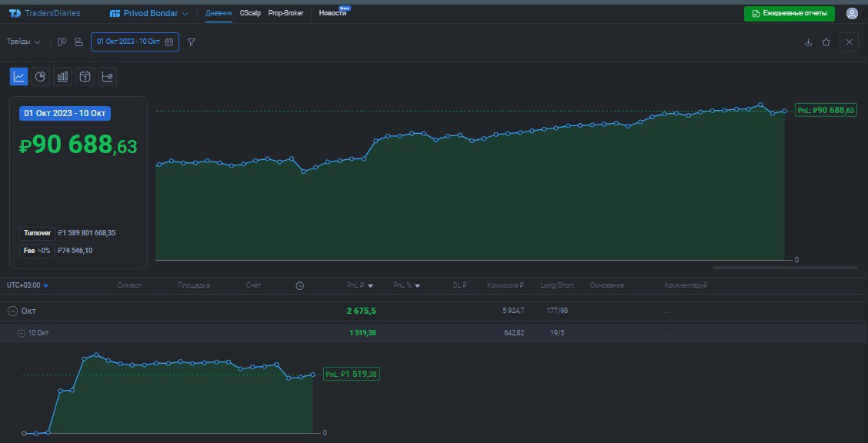Mark the report as favorite with star icon
Viewport: 868px width, 443px height.
826,42
